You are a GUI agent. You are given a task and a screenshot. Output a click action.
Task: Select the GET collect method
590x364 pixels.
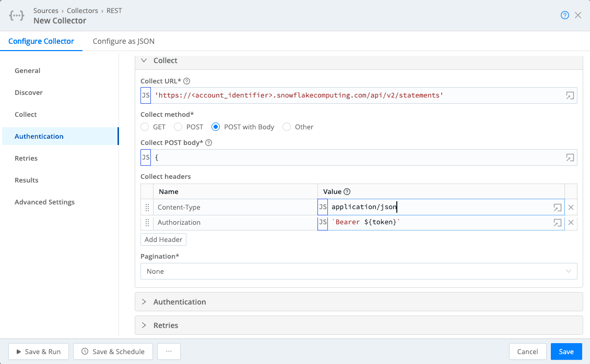click(145, 127)
